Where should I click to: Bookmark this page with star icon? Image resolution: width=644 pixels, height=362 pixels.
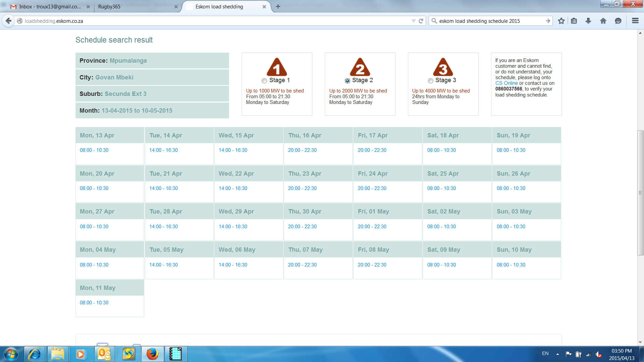pos(561,21)
